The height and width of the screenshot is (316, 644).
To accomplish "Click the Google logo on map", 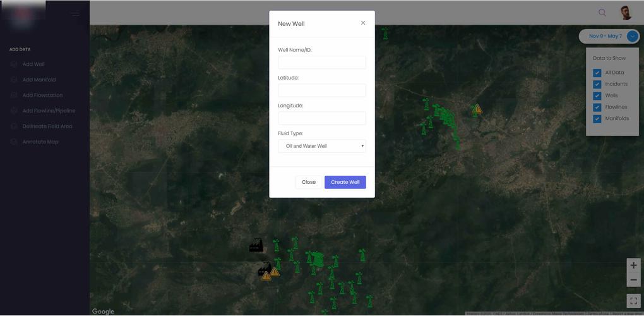I will (103, 312).
